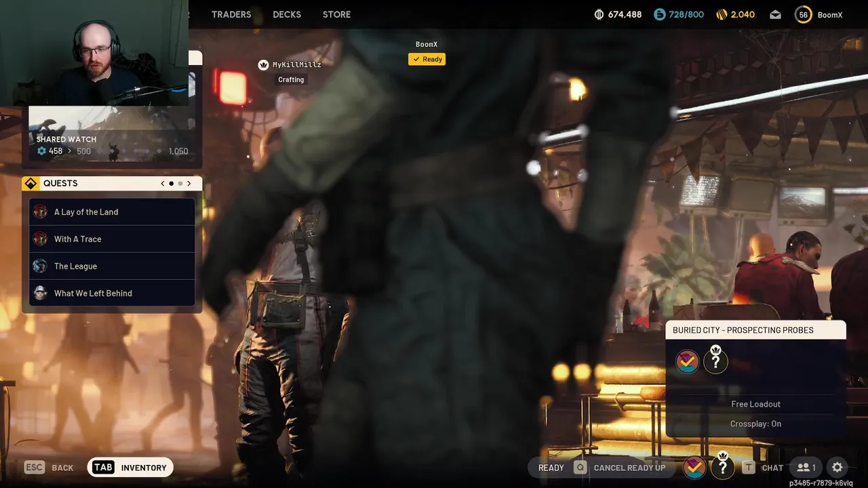Open the Store tab

(x=336, y=14)
